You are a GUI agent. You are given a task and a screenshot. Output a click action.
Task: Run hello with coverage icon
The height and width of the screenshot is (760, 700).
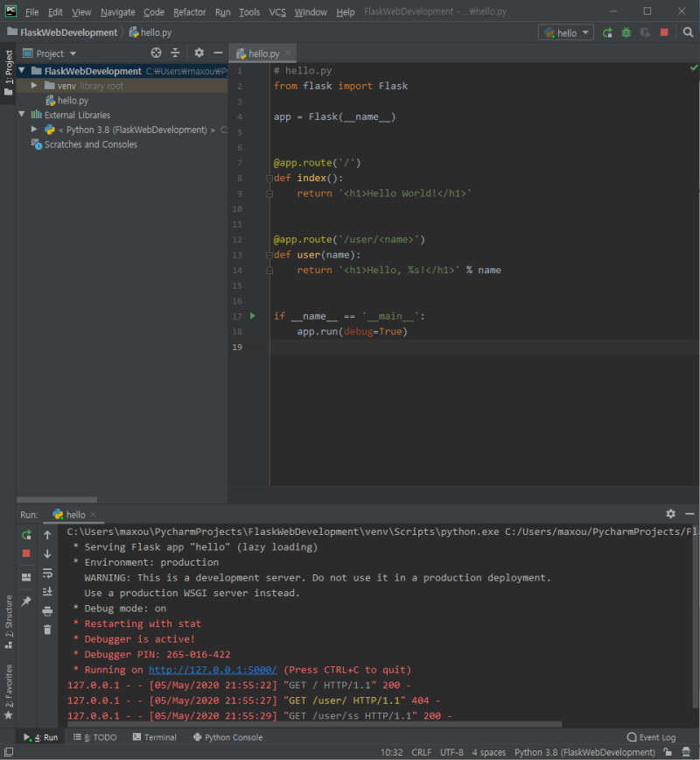tap(645, 33)
